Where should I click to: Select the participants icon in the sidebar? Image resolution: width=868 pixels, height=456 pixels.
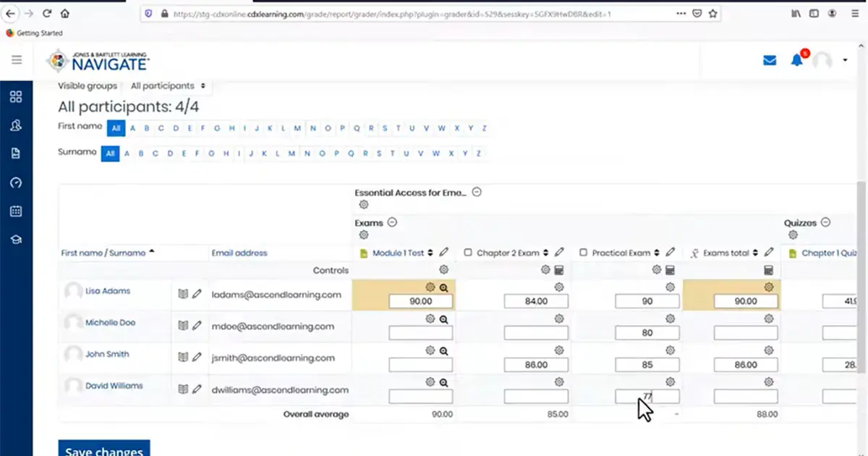pyautogui.click(x=16, y=125)
